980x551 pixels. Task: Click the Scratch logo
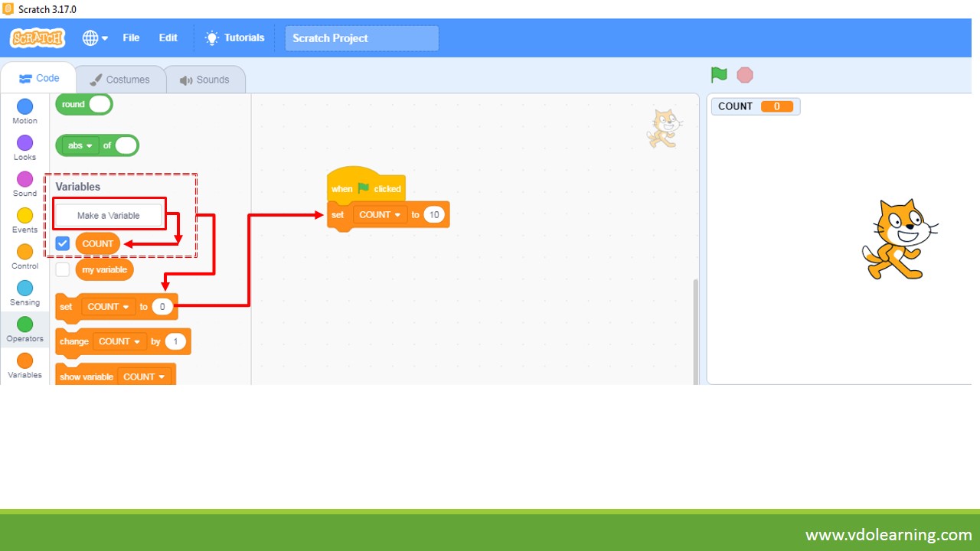[38, 37]
